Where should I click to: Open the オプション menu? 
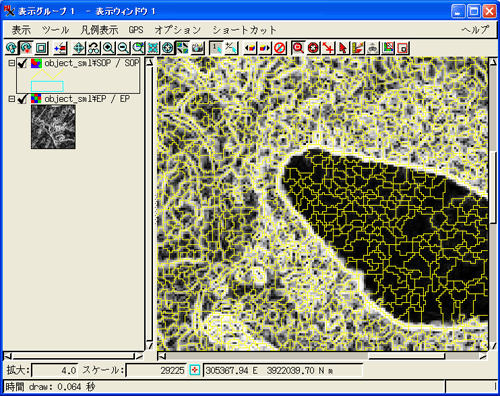pos(178,30)
